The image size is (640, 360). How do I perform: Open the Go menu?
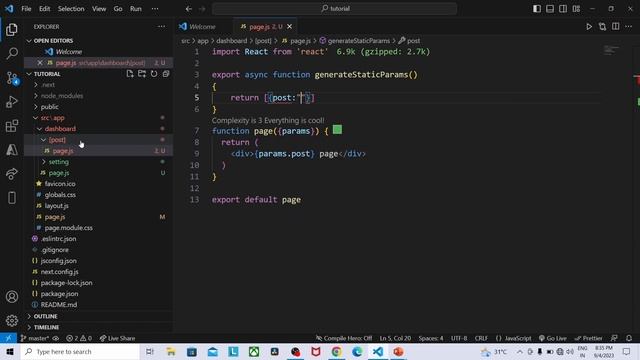(118, 9)
